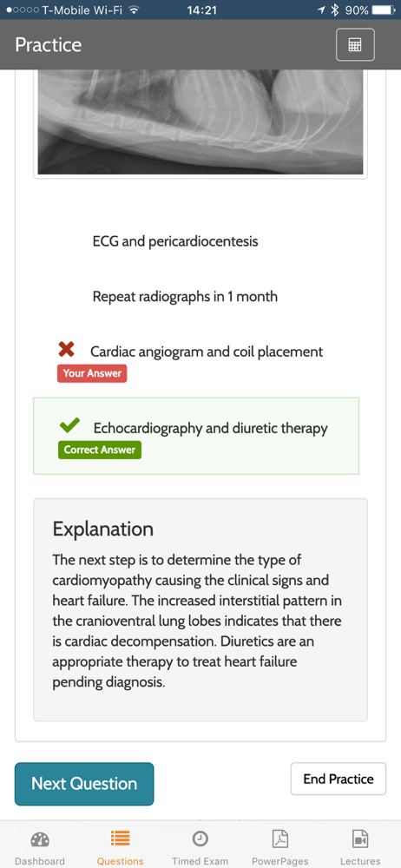
Task: Select Repeat radiographs in 1 month
Action: tap(185, 297)
